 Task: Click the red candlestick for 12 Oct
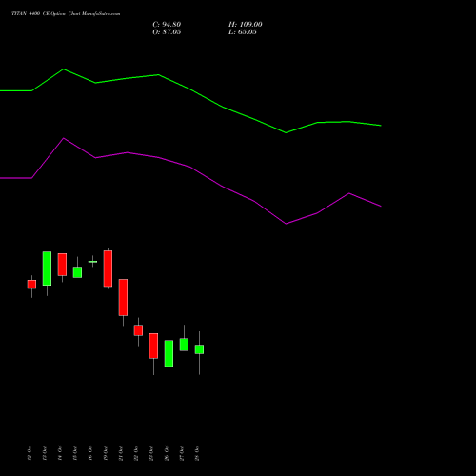coord(31,285)
